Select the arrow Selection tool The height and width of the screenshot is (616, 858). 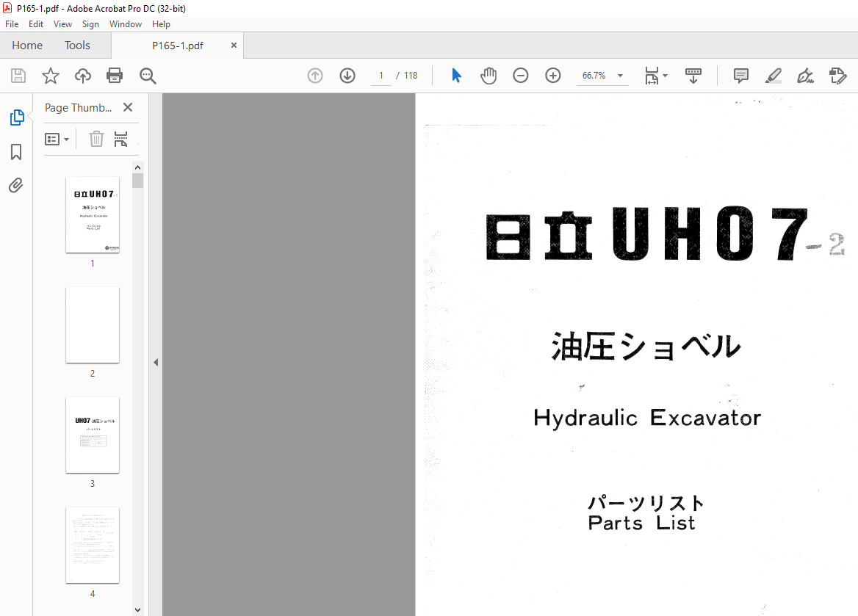pyautogui.click(x=456, y=76)
